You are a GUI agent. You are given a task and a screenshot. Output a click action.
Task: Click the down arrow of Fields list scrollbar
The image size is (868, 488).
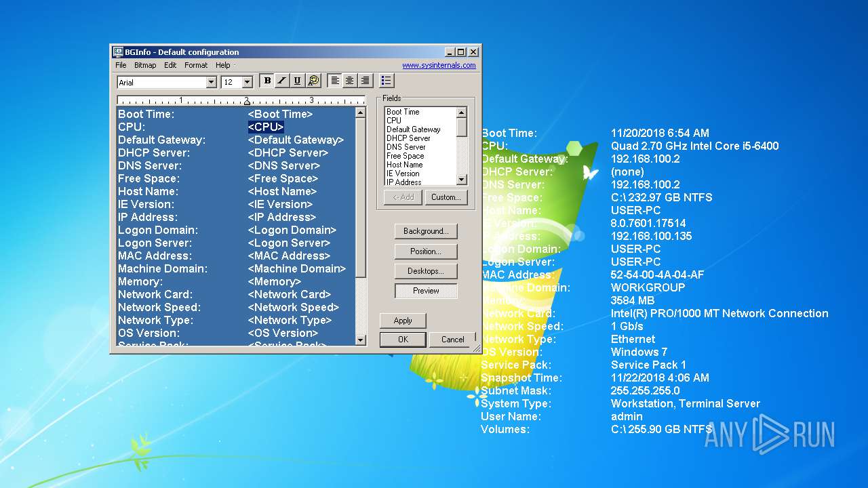pos(461,180)
